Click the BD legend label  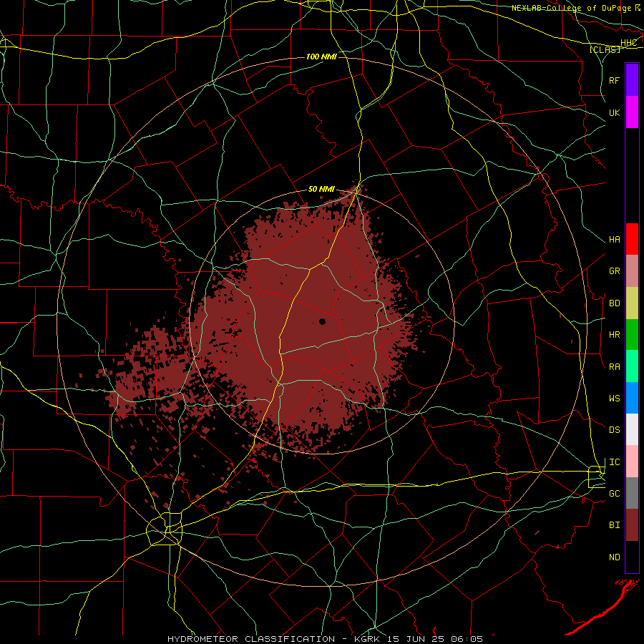615,303
